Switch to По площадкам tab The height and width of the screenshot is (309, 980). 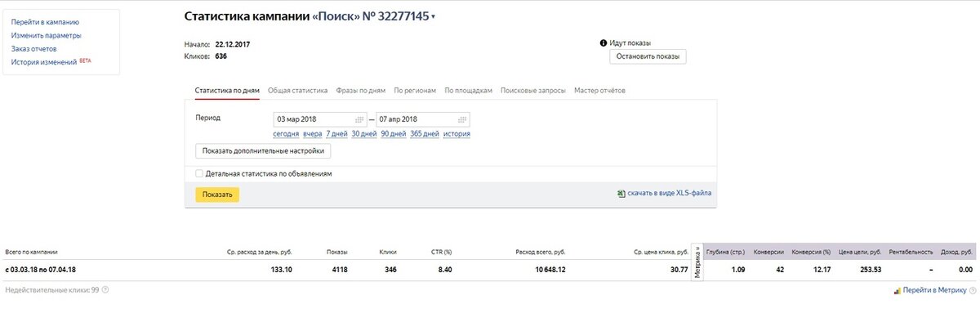click(469, 91)
